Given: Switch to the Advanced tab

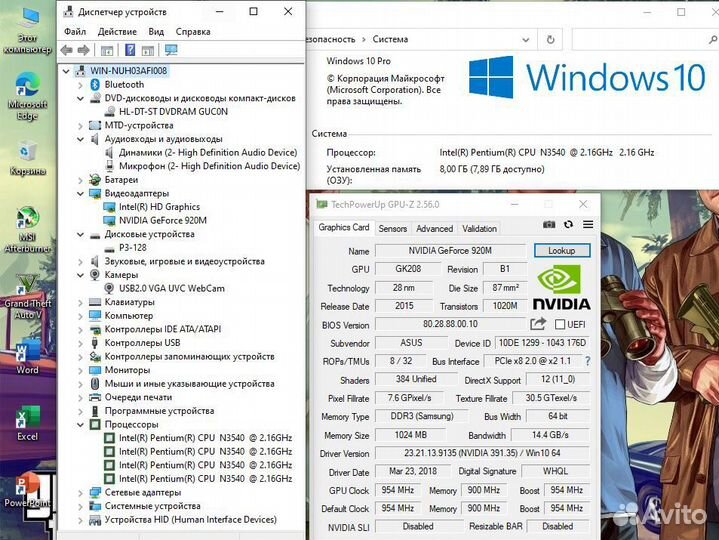Looking at the screenshot, I should 434,228.
